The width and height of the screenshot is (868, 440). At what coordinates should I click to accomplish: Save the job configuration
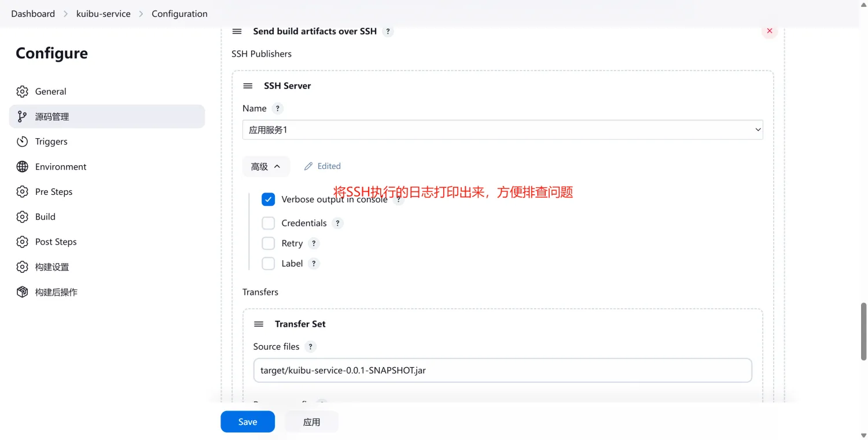click(247, 422)
